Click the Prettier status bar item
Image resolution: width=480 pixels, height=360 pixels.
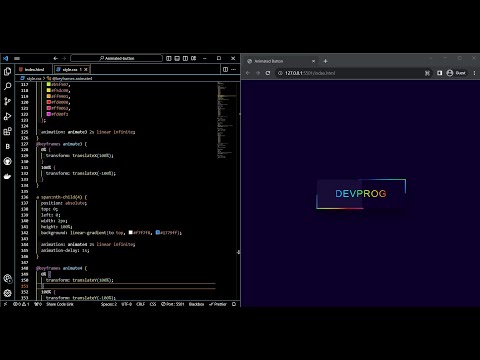[218, 304]
